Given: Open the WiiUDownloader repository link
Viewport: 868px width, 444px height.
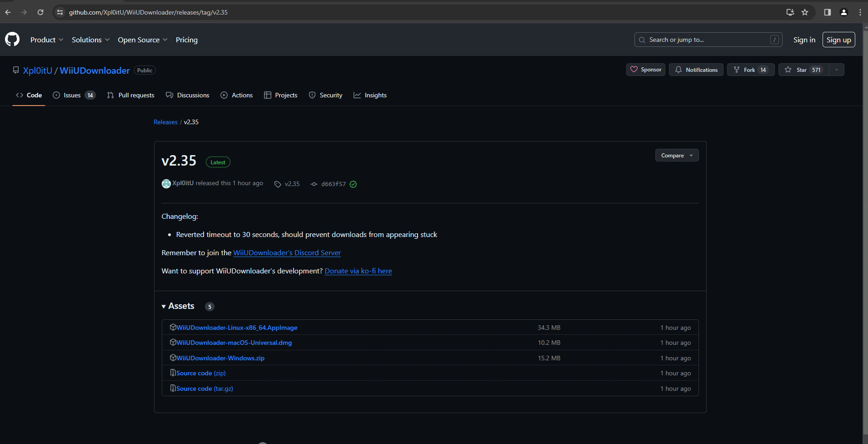Looking at the screenshot, I should click(x=95, y=71).
